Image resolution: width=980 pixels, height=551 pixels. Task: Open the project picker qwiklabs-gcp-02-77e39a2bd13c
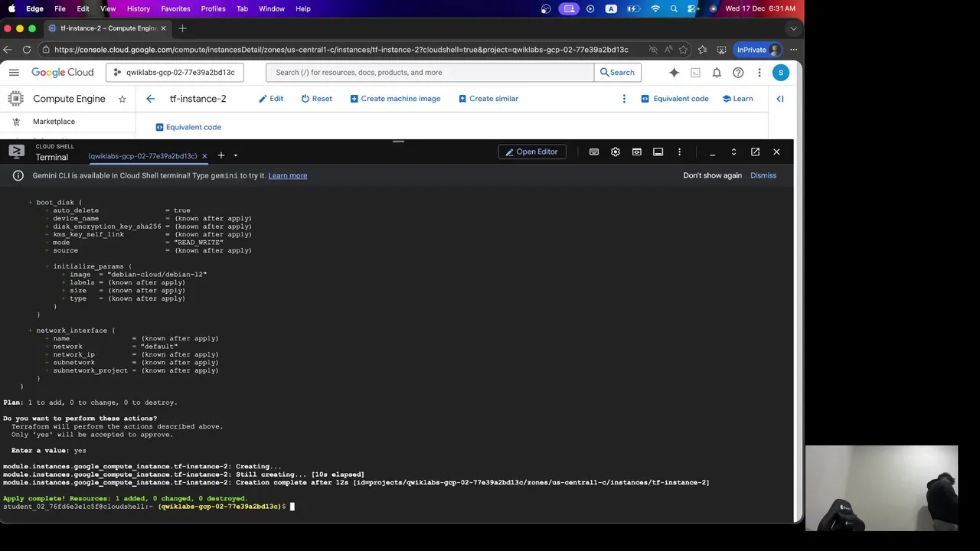click(x=175, y=73)
